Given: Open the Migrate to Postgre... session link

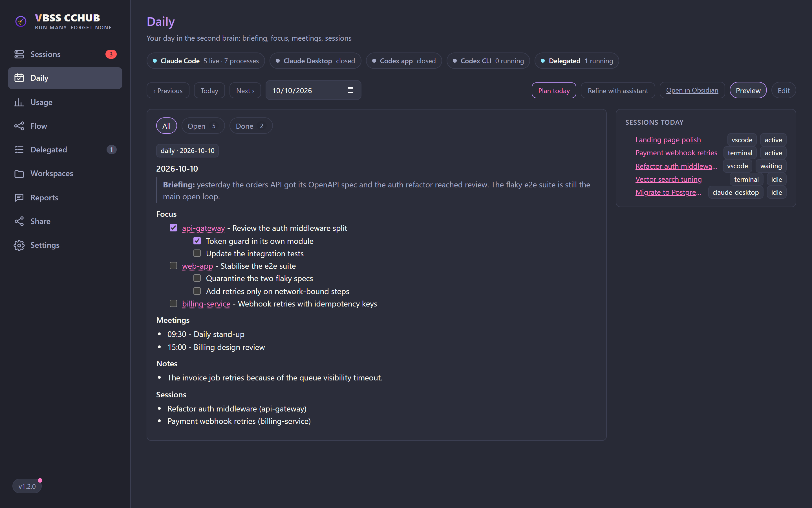Looking at the screenshot, I should click(x=668, y=192).
